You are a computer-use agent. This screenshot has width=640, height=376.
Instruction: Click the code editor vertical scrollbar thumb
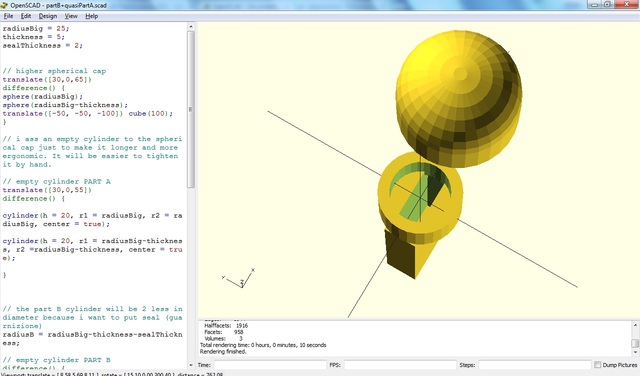click(x=191, y=109)
